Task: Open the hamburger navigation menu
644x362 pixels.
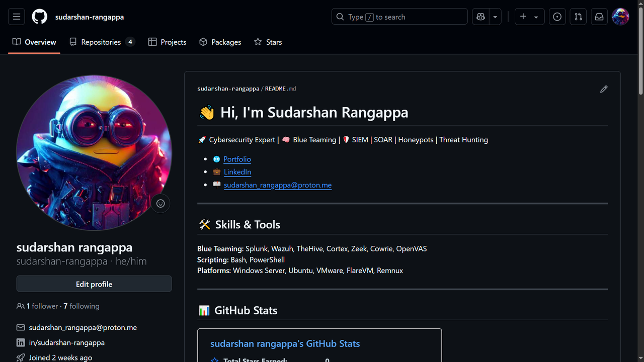Action: 17,17
